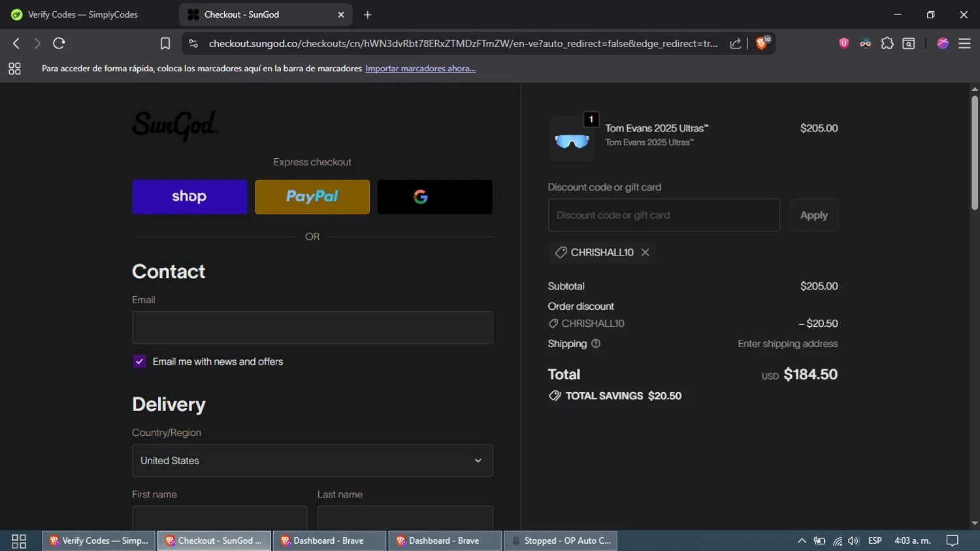Click the Total $184.50 amount

(810, 375)
